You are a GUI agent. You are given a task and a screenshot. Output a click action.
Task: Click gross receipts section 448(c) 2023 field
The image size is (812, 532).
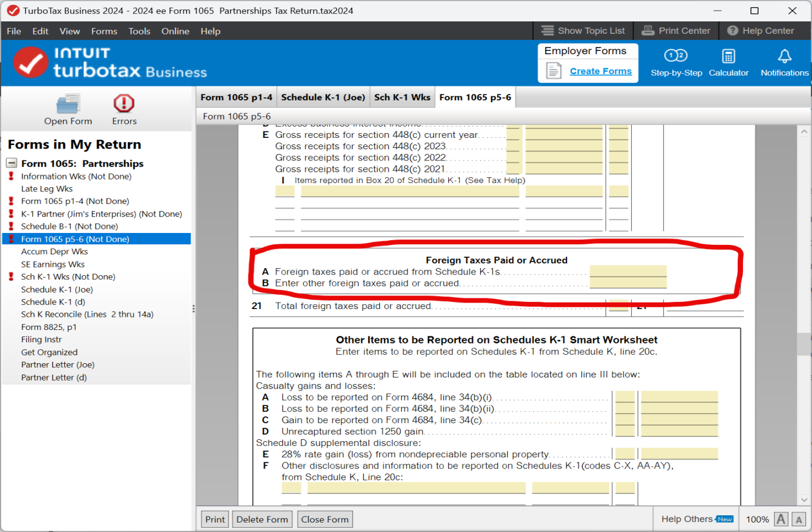tap(564, 146)
